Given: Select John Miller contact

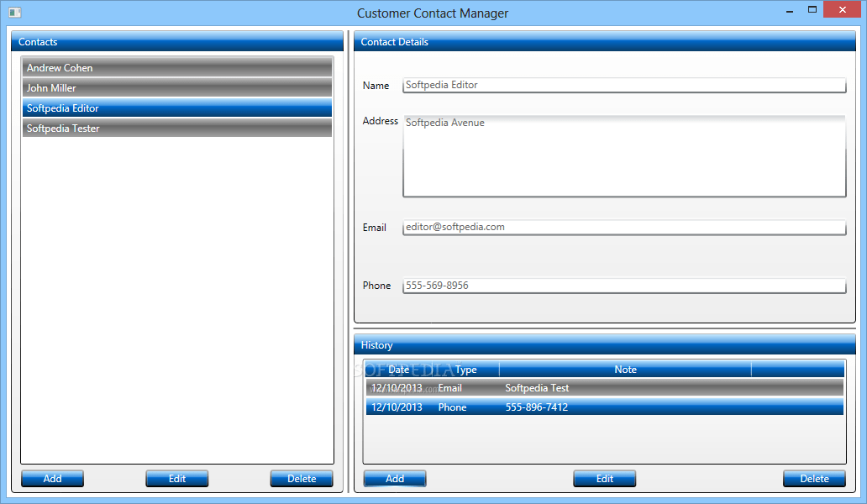Looking at the screenshot, I should [x=177, y=88].
